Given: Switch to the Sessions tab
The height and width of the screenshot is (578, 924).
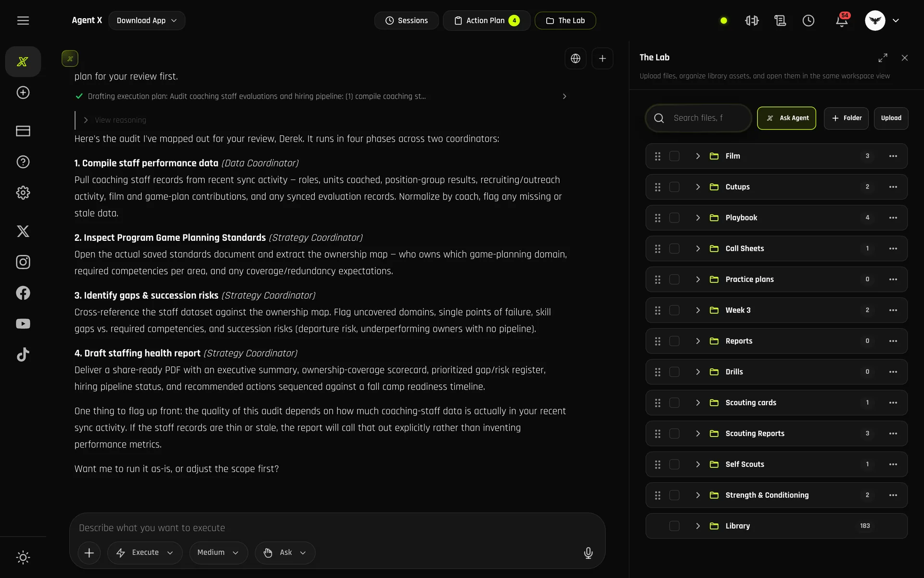Looking at the screenshot, I should click(407, 21).
